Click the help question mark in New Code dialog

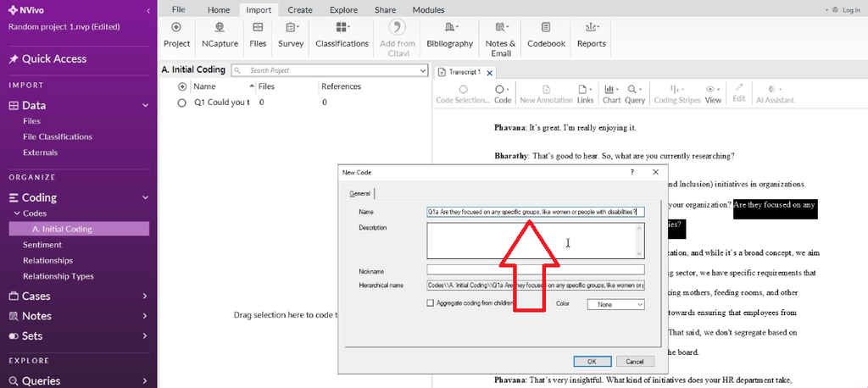pyautogui.click(x=632, y=172)
